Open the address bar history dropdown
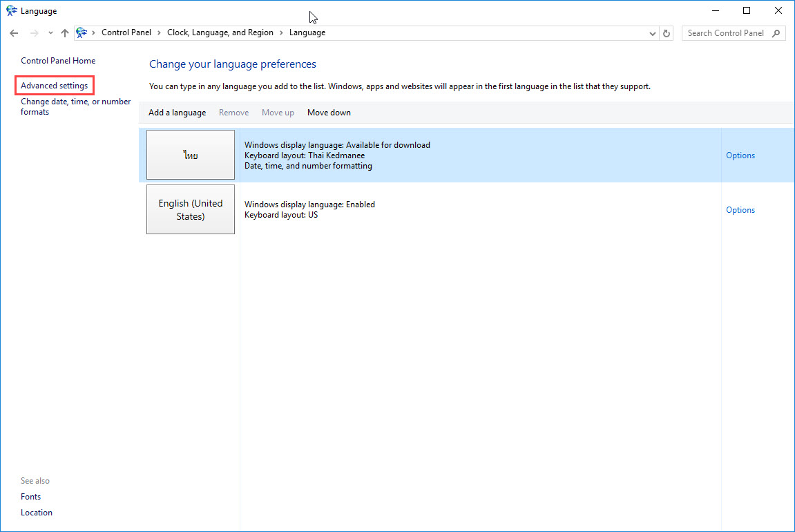Screen dimensions: 795x532 pyautogui.click(x=651, y=32)
